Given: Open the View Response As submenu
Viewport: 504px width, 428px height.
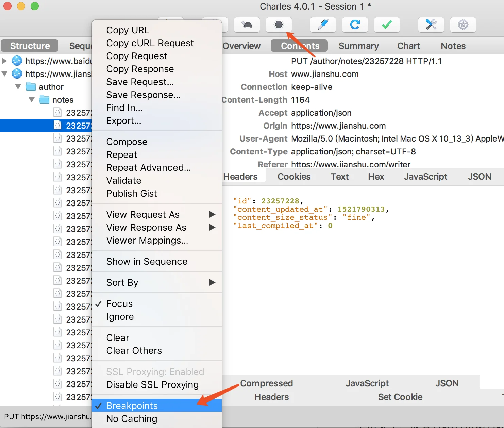Looking at the screenshot, I should click(157, 227).
